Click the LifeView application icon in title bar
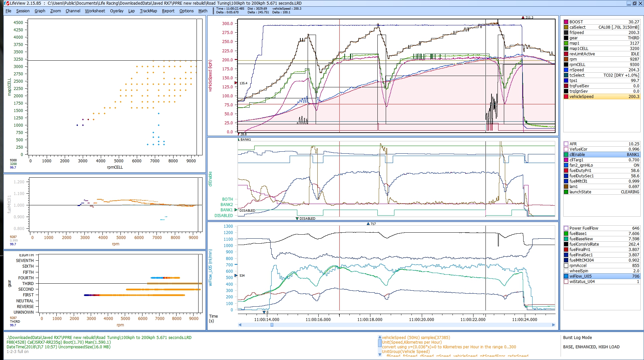644x360 pixels. click(x=7, y=3)
